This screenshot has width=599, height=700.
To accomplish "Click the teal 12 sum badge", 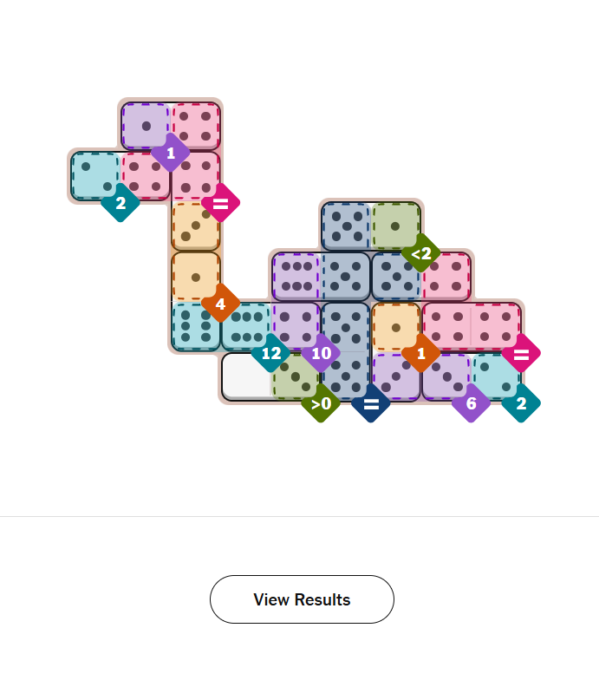I will coord(270,353).
